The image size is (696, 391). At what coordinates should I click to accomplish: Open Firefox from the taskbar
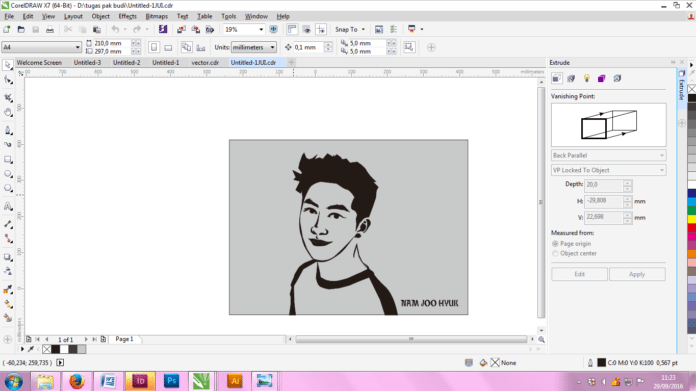[76, 381]
